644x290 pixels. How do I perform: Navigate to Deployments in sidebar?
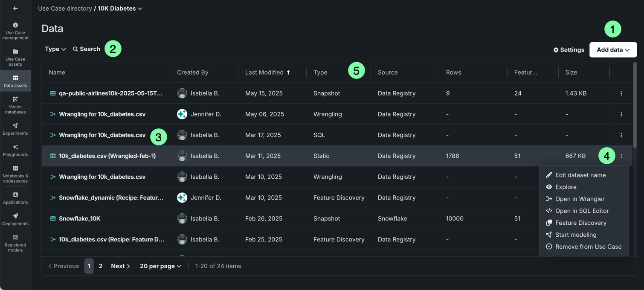(15, 219)
